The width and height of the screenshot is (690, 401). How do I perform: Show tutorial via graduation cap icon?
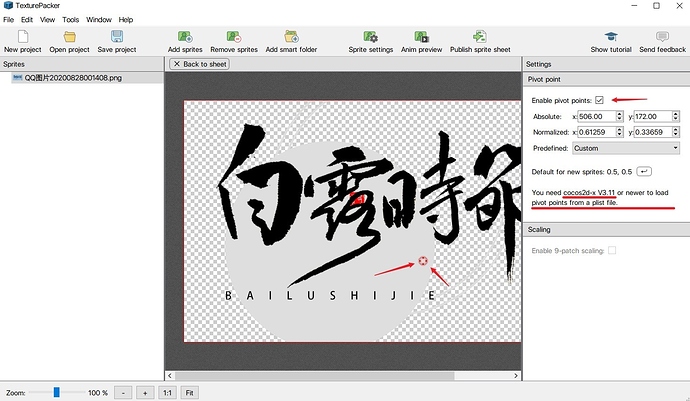tap(611, 37)
